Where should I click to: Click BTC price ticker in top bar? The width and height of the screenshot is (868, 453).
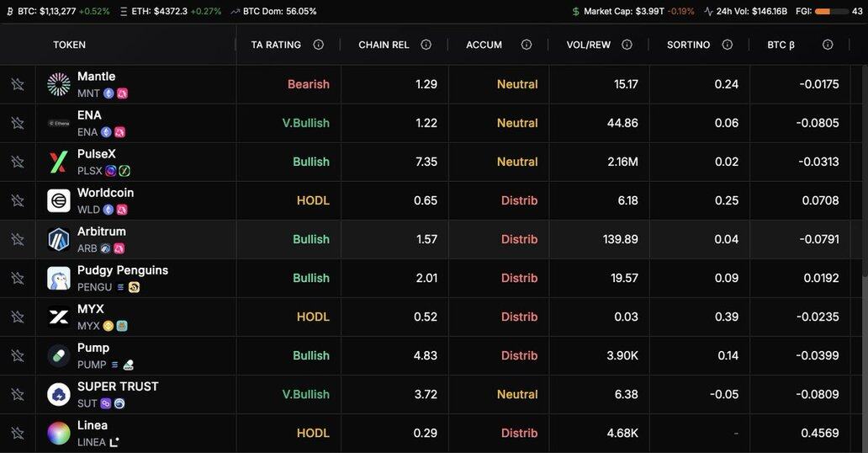(57, 11)
